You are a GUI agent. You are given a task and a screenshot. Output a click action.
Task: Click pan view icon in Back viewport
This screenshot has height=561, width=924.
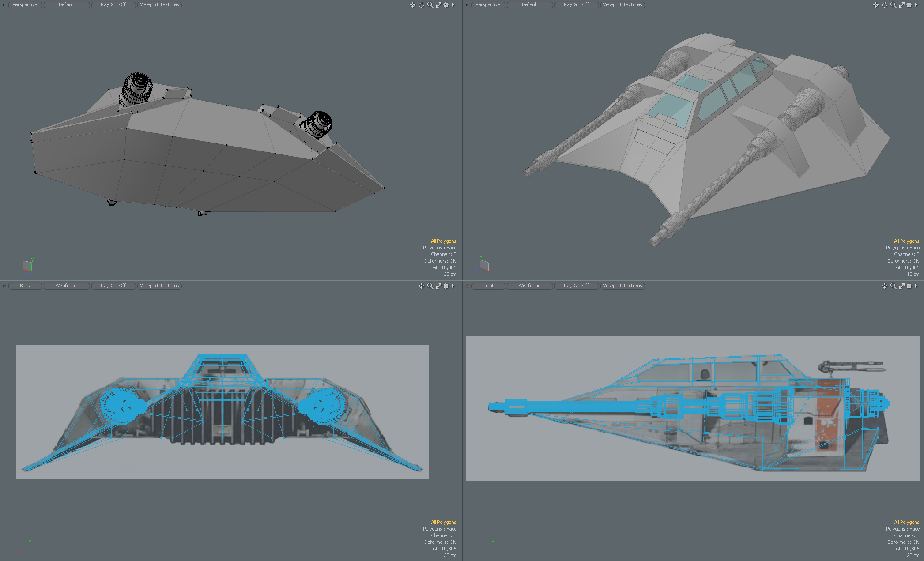point(421,286)
